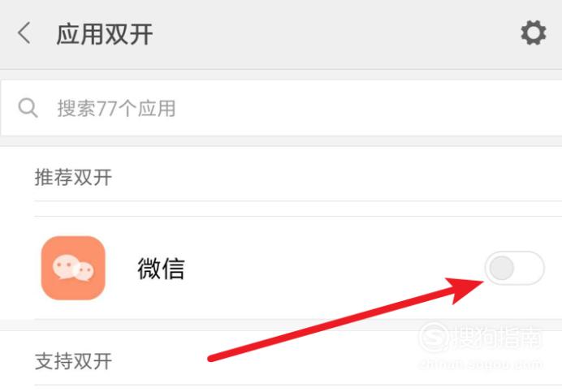The image size is (562, 392).
Task: Tap the 推荐双开 section header
Action: point(73,178)
